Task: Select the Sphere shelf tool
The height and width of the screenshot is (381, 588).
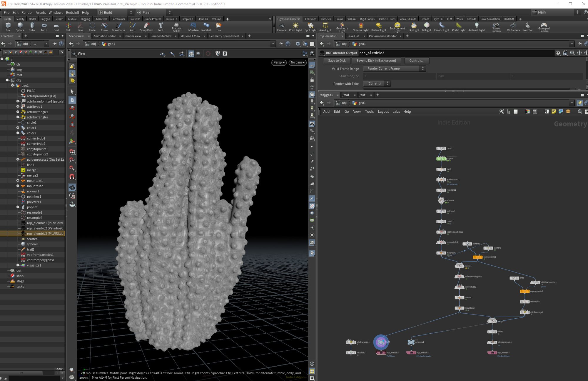Action: pos(20,27)
